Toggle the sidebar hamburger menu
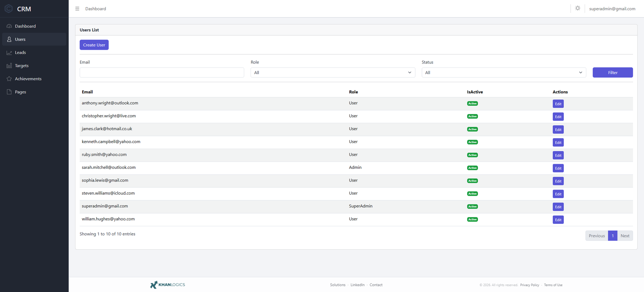Image resolution: width=644 pixels, height=292 pixels. [x=77, y=9]
